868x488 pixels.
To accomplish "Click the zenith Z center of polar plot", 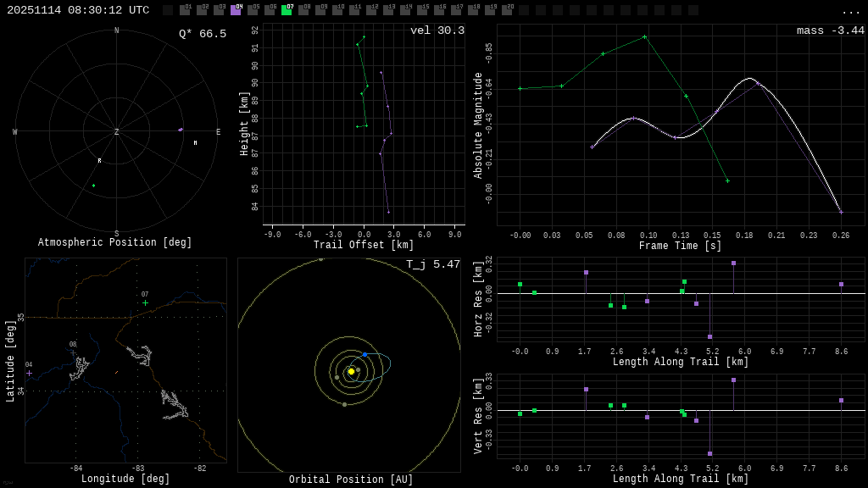I will (x=117, y=132).
